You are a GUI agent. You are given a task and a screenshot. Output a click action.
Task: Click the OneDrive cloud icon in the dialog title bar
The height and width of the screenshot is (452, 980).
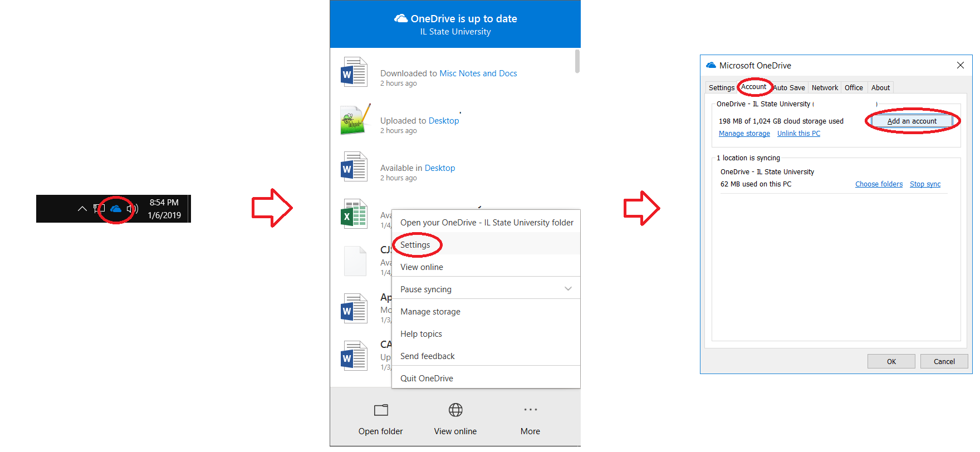click(x=711, y=65)
